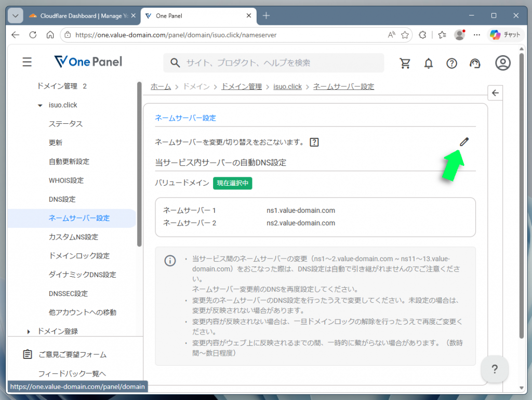Open the favorites list icon
The height and width of the screenshot is (400, 532).
tap(442, 35)
